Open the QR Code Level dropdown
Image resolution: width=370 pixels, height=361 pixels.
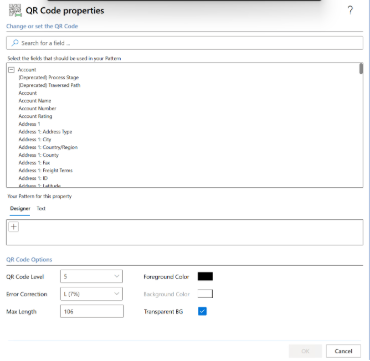[x=91, y=276]
